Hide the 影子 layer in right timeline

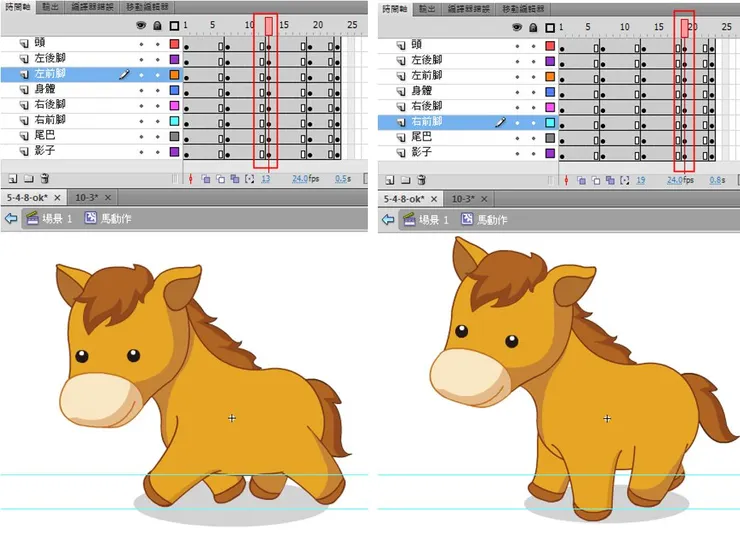point(517,153)
